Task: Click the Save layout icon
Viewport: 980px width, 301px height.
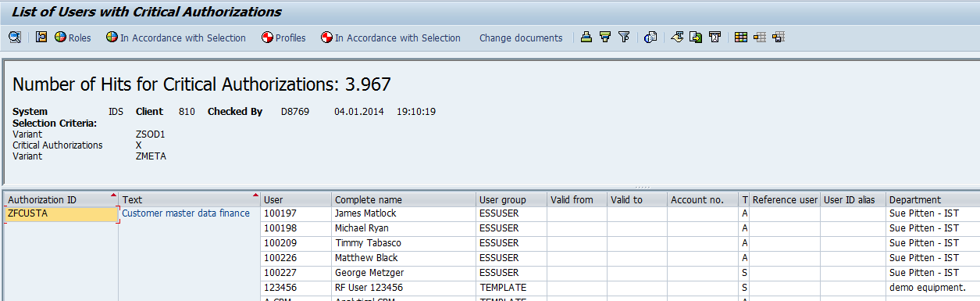Action: pyautogui.click(x=779, y=38)
